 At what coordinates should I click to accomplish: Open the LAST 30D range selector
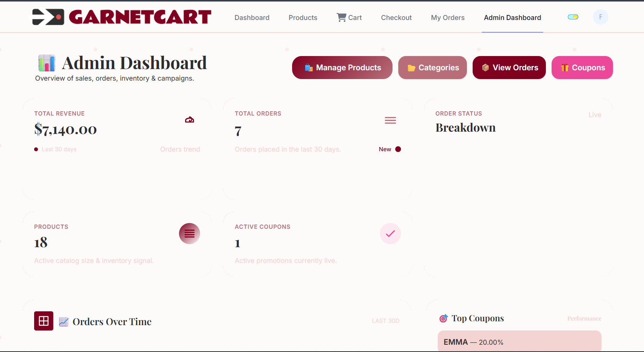(385, 321)
